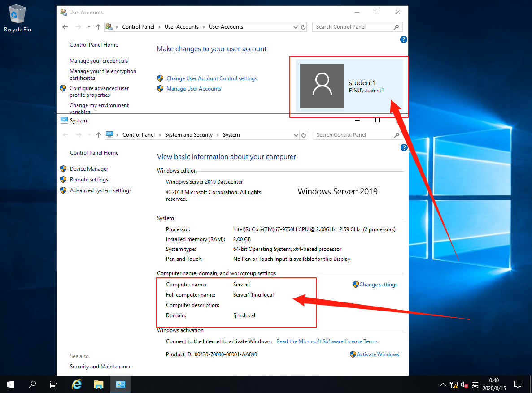Click Up arrow in System window

point(99,134)
